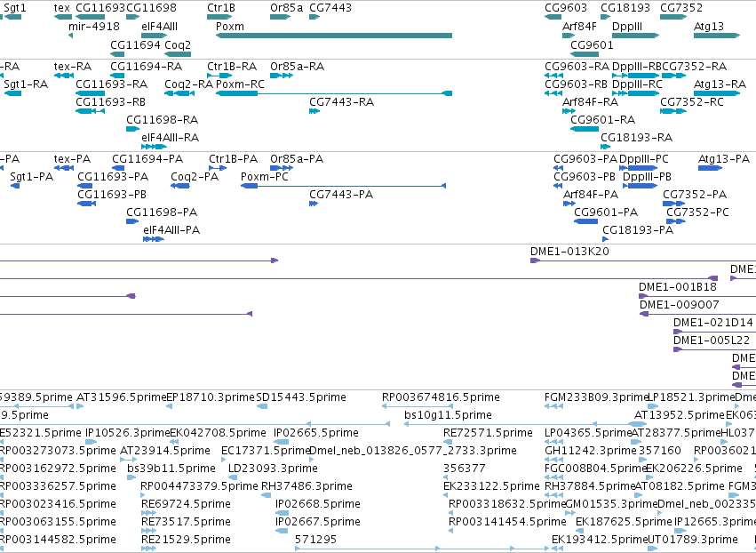This screenshot has width=756, height=553.
Task: Select the Coq2-PA protein label
Action: coord(195,177)
